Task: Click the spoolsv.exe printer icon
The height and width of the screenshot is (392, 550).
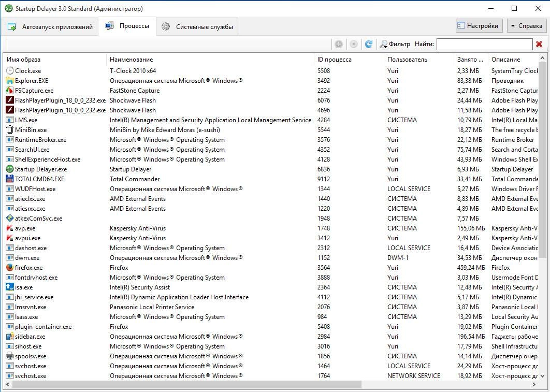Action: [x=10, y=356]
